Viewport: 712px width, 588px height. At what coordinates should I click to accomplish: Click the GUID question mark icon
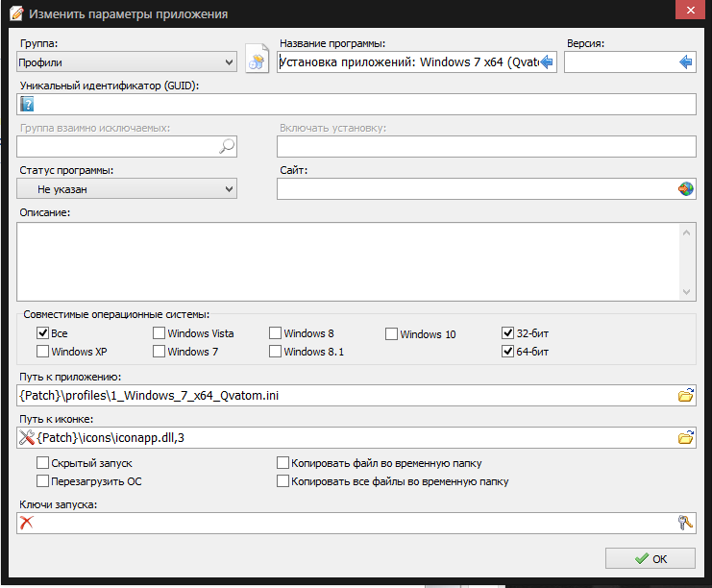(27, 105)
